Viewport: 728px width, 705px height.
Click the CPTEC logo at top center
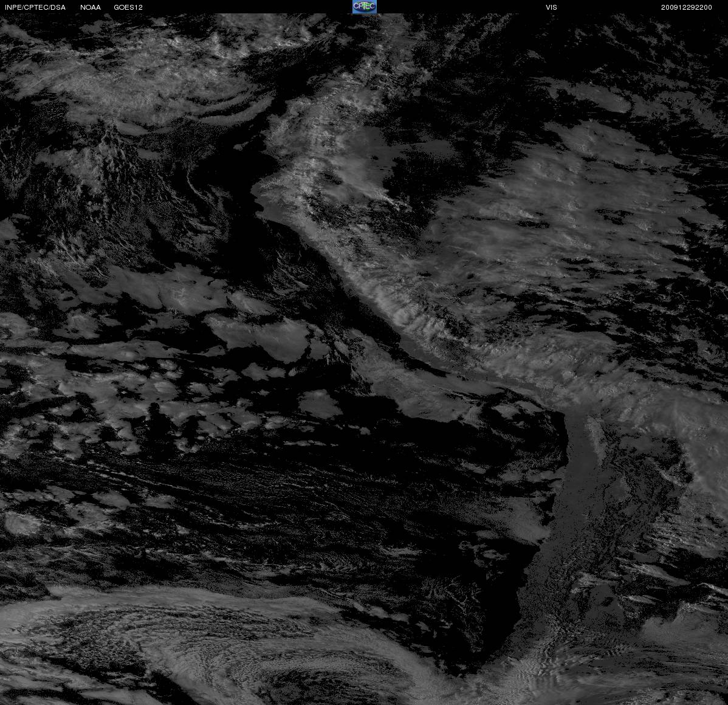click(x=364, y=7)
